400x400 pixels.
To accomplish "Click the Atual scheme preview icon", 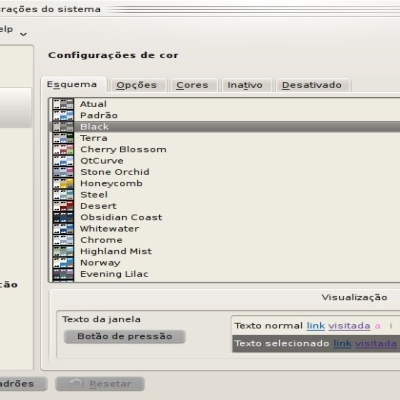I will pyautogui.click(x=63, y=104).
